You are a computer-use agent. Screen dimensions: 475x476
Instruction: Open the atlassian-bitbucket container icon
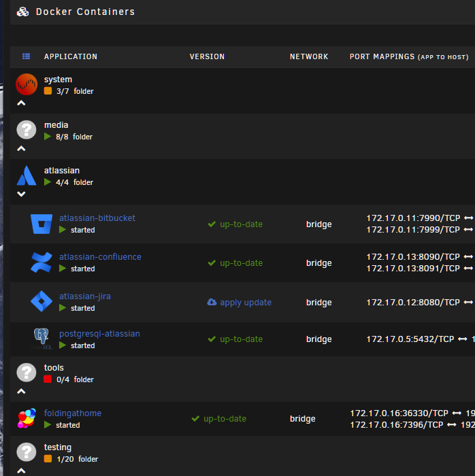click(42, 224)
